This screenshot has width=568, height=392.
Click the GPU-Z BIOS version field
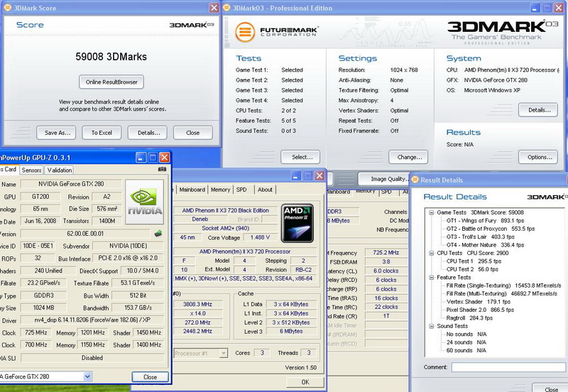(85, 234)
